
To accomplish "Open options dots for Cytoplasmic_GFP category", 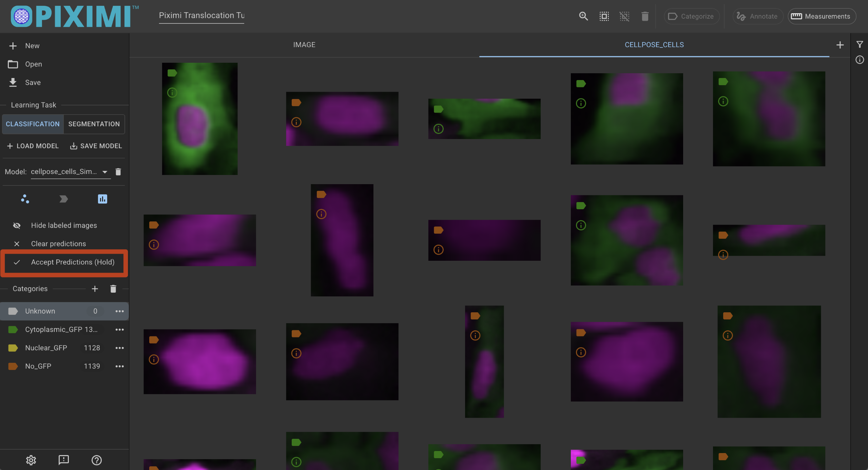I will 119,329.
